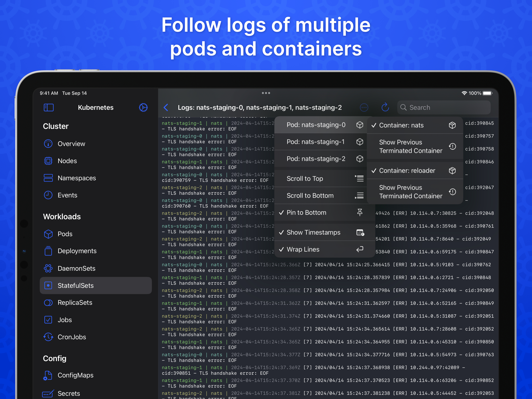Click the ReplicaSets icon
The width and height of the screenshot is (532, 399).
click(x=48, y=303)
